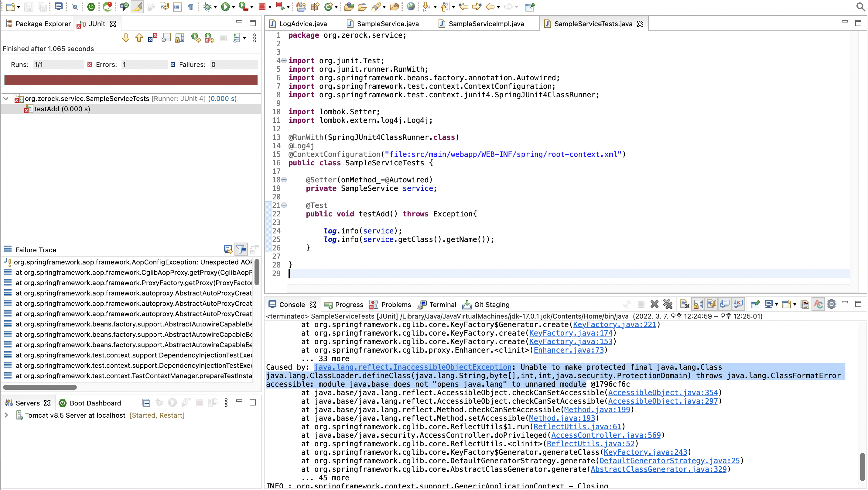The image size is (868, 490).
Task: Open Test Run History dropdown arrow
Action: point(244,38)
